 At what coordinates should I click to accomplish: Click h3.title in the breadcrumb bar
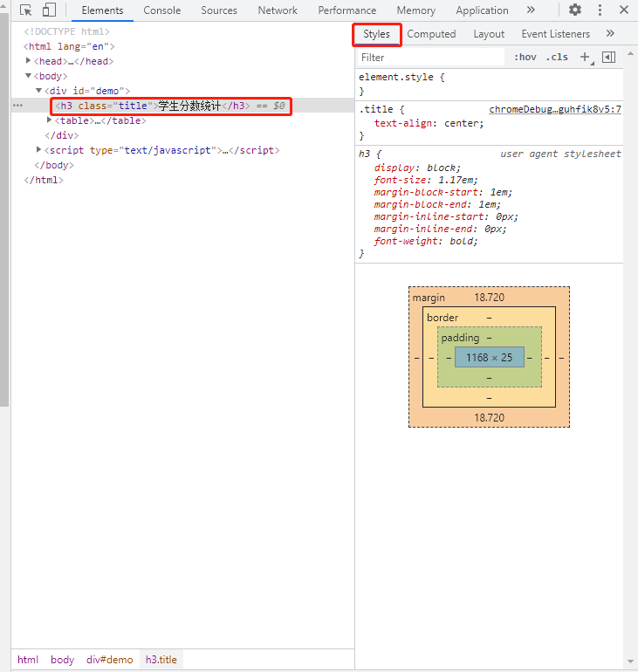161,660
